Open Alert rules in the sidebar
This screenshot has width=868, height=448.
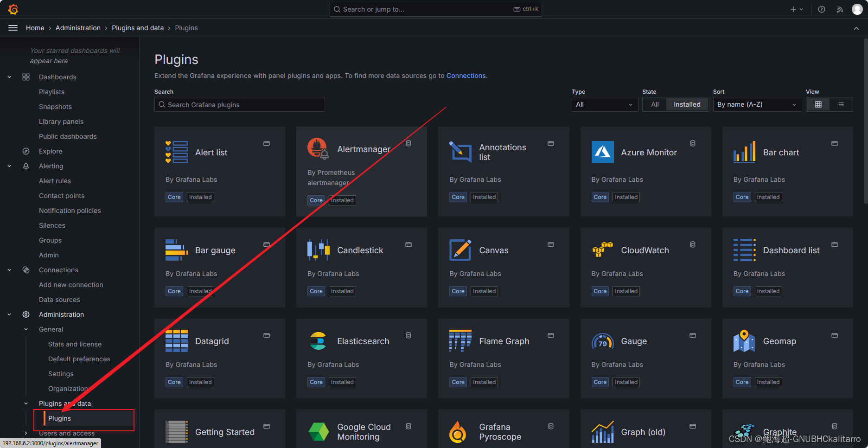55,181
